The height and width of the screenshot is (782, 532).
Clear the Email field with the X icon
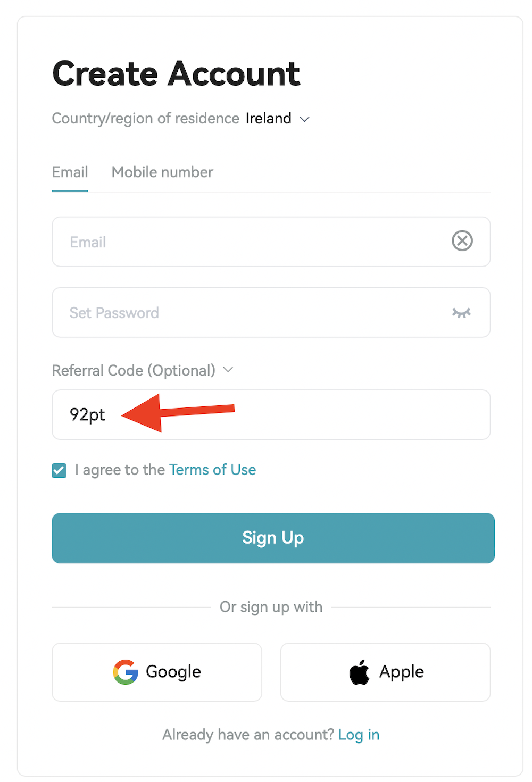[462, 241]
